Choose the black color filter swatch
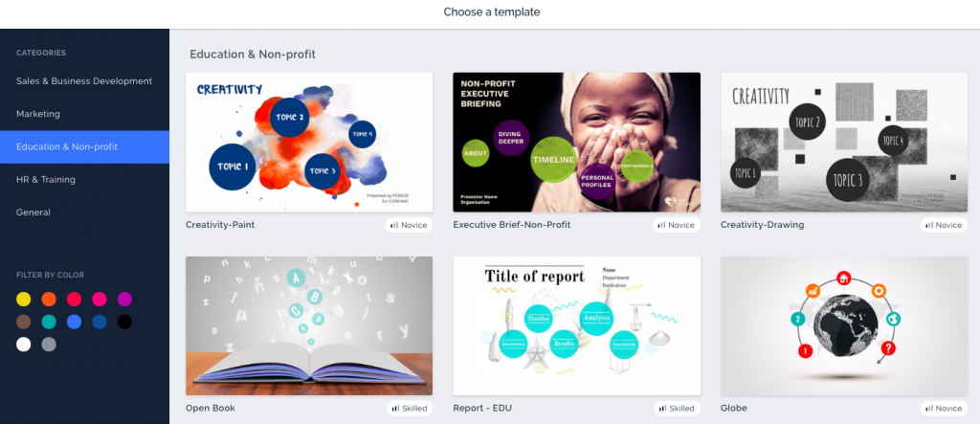Viewport: 980px width, 424px height. click(125, 322)
